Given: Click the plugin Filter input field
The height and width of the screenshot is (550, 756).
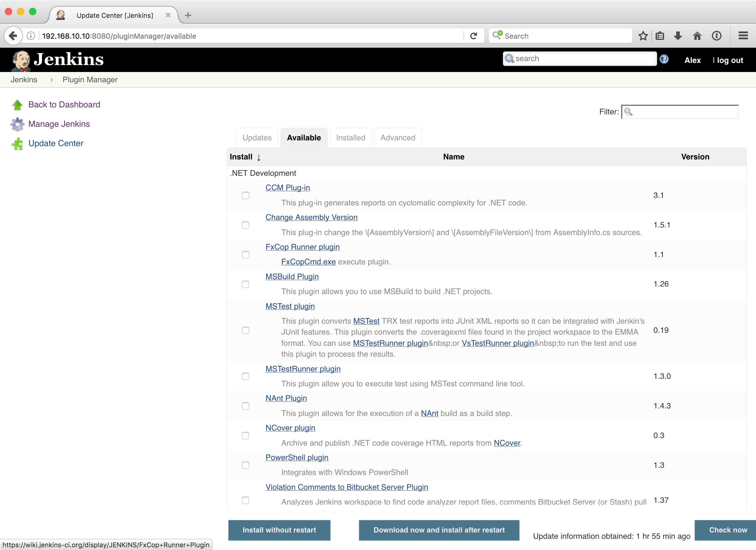Looking at the screenshot, I should tap(680, 112).
